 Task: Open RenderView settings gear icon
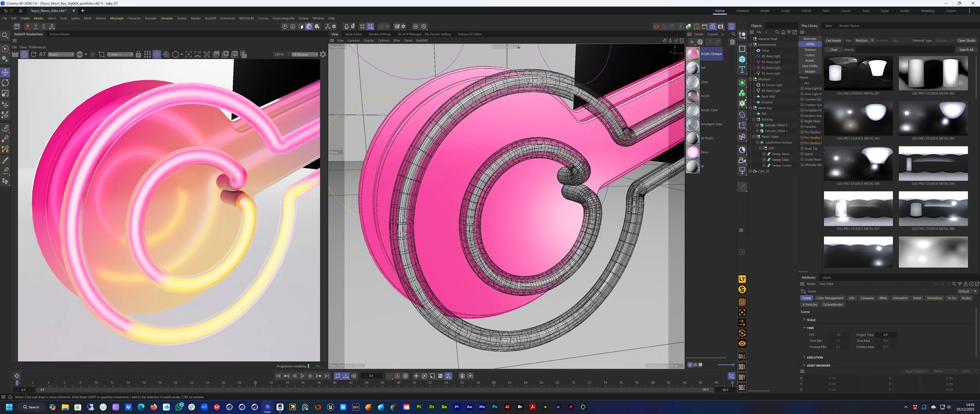point(323,54)
